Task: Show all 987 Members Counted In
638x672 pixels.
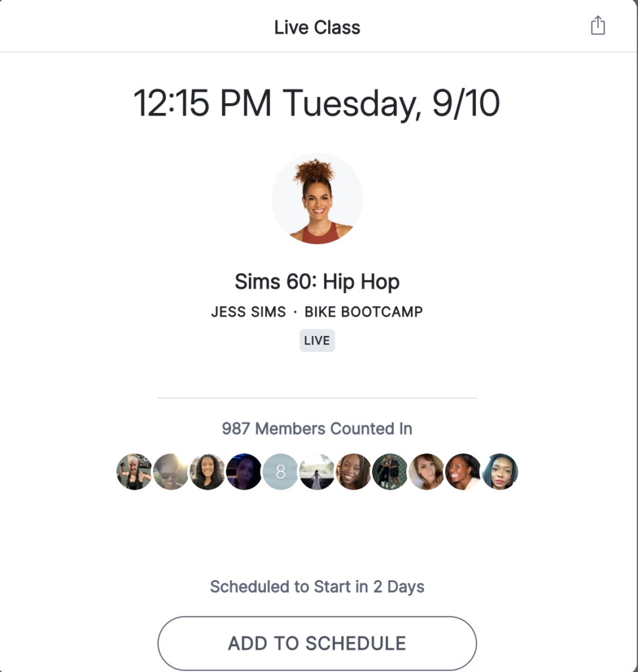Action: pos(317,429)
